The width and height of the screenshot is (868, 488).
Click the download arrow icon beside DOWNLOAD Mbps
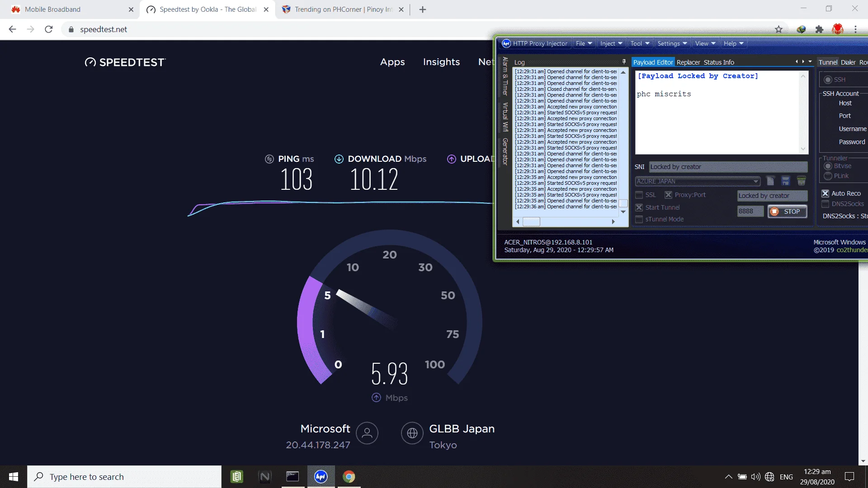click(x=339, y=159)
